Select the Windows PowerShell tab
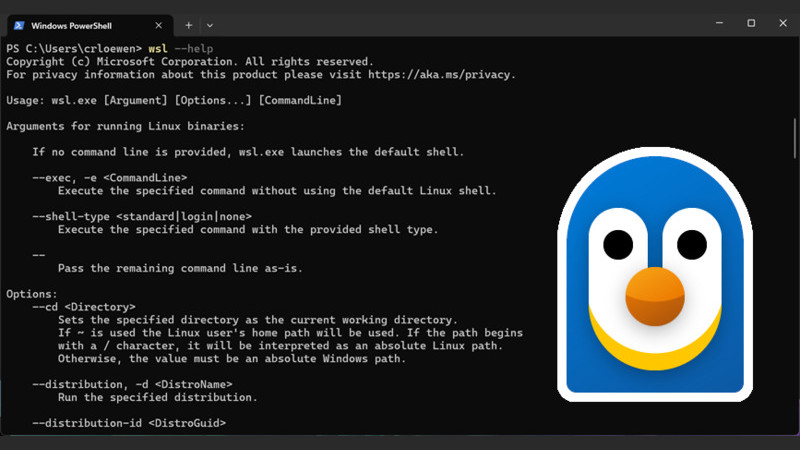The width and height of the screenshot is (800, 450). [x=90, y=26]
